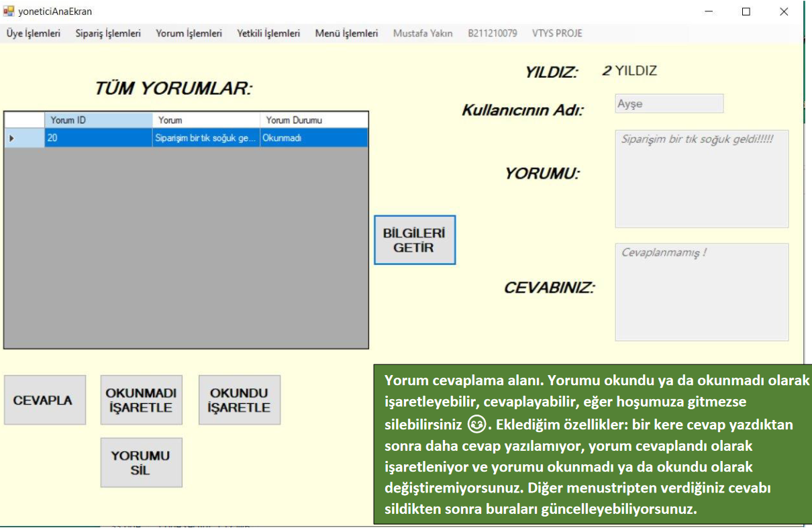
Task: Click the Yorum Durumu column header
Action: 313,120
